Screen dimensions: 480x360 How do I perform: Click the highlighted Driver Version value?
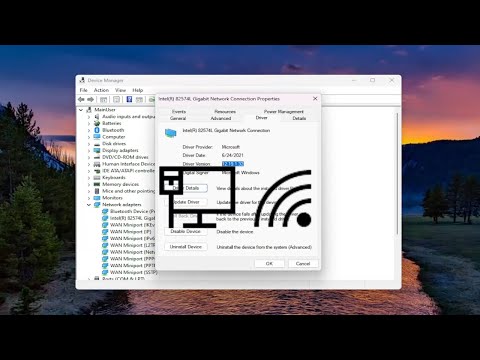click(x=233, y=164)
